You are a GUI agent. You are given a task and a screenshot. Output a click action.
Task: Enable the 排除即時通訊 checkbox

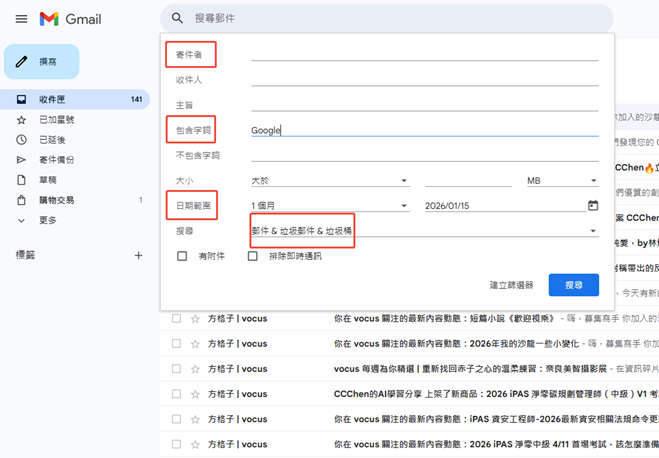253,256
